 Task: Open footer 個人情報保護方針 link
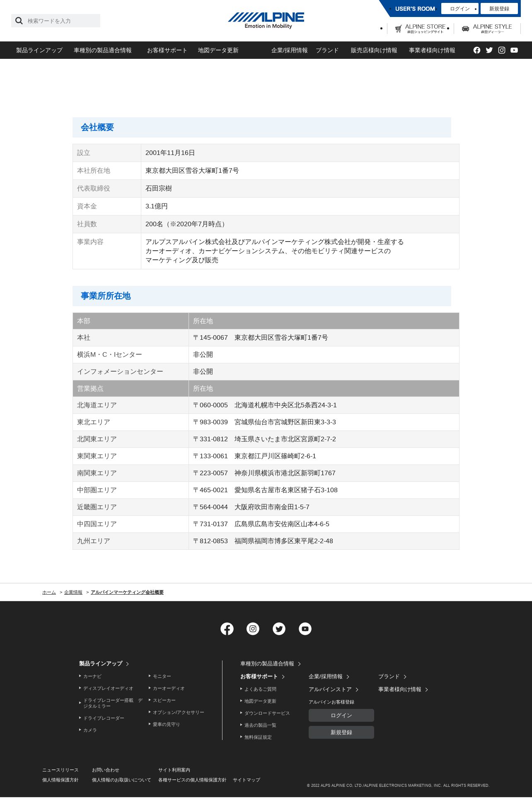(60, 780)
